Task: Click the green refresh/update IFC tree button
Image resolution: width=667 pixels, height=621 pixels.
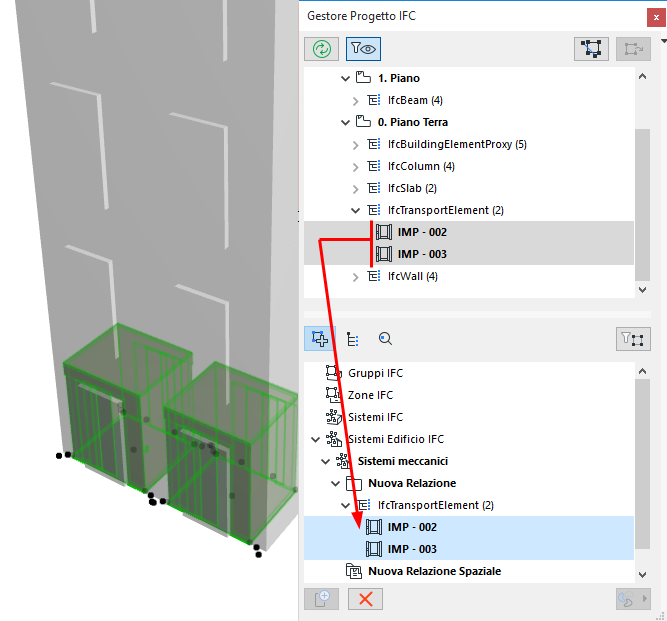Action: 322,48
